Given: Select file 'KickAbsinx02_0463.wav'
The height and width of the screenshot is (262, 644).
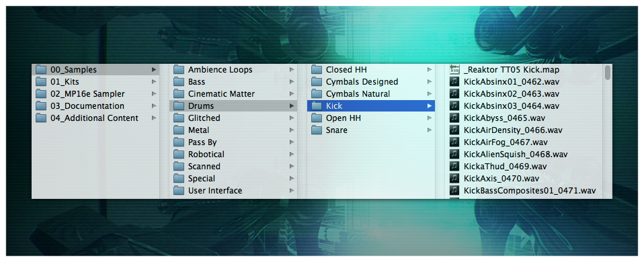Looking at the screenshot, I should (x=512, y=94).
